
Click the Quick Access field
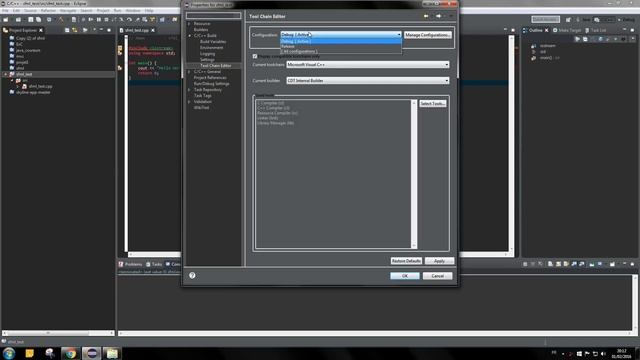tap(545, 19)
